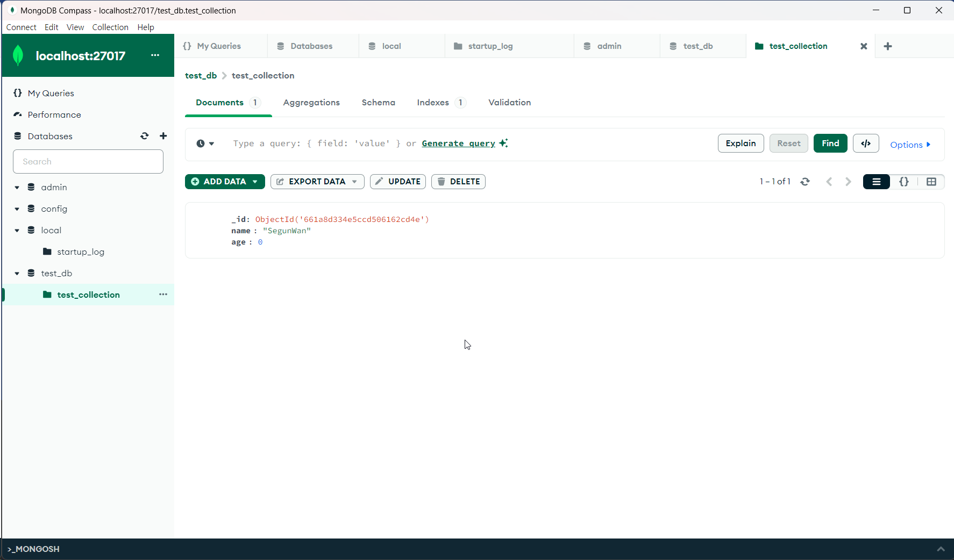Select startup_log collection in sidebar
The width and height of the screenshot is (954, 560).
tap(81, 252)
